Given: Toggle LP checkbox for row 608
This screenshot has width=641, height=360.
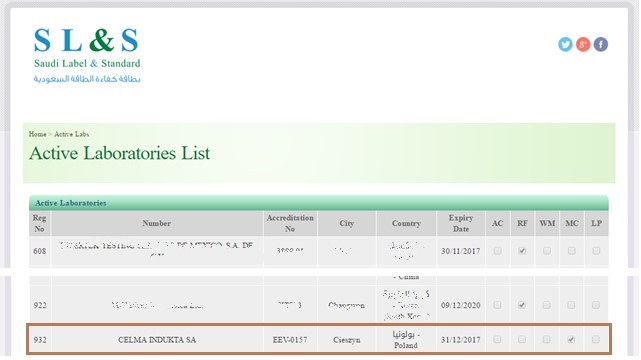Looking at the screenshot, I should [x=596, y=251].
